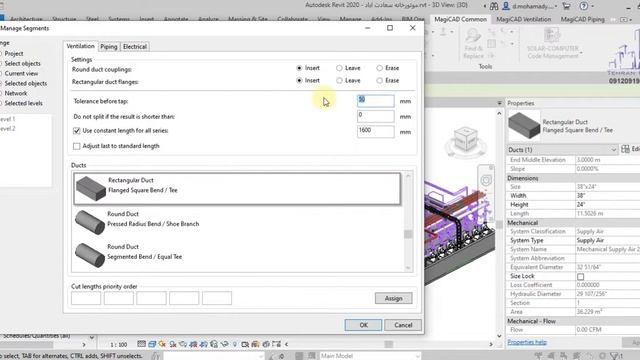
Task: Select Round Duct Pressed Radius Bend row
Action: point(237,222)
